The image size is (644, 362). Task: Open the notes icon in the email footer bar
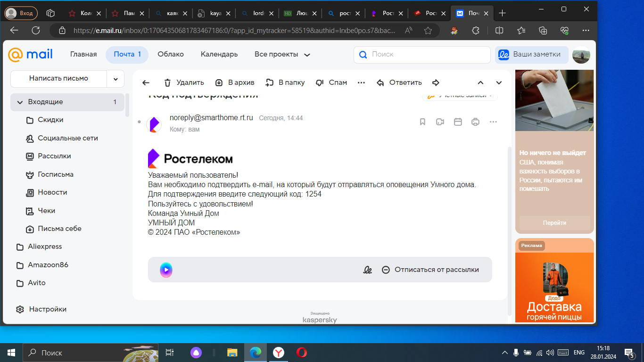(x=368, y=270)
